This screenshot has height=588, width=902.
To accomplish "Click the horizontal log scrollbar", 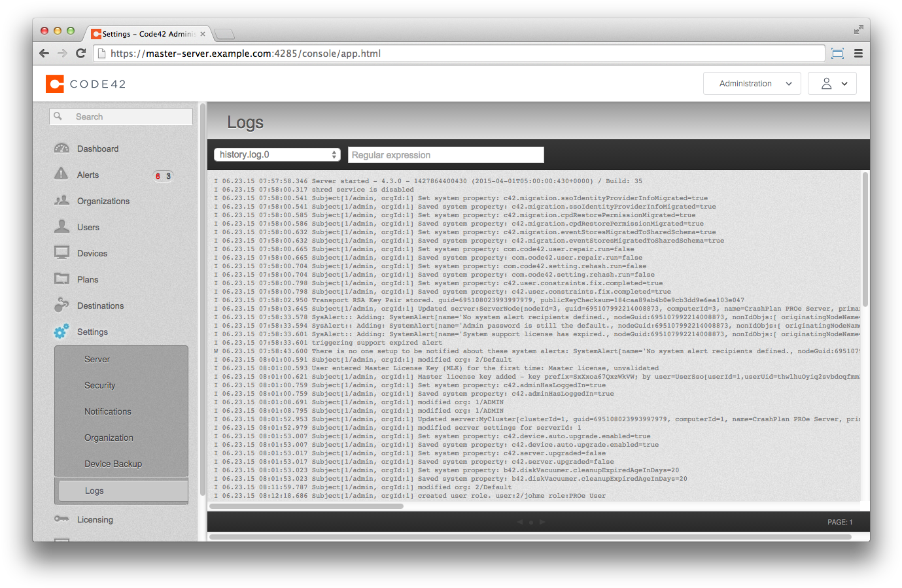I will click(x=307, y=506).
